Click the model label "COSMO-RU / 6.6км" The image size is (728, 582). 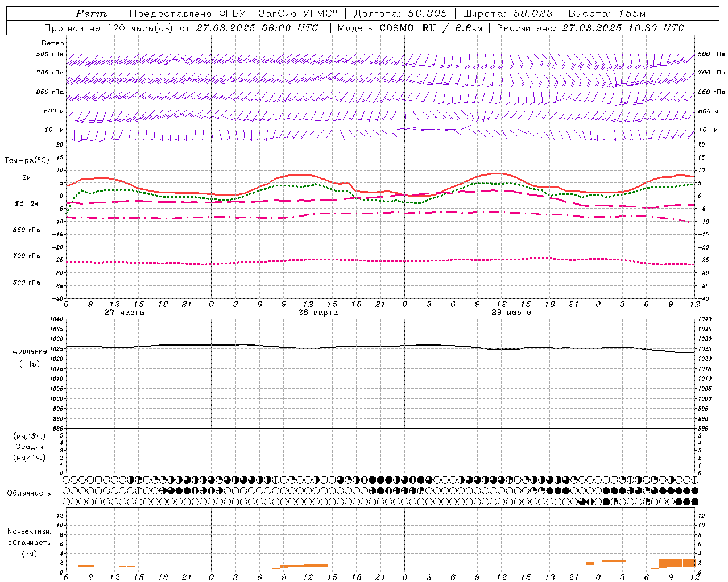pos(431,28)
